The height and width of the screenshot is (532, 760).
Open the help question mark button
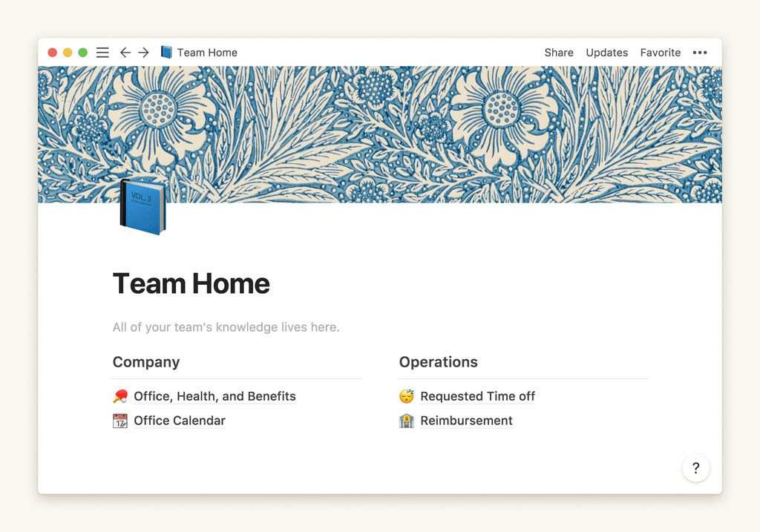(696, 468)
